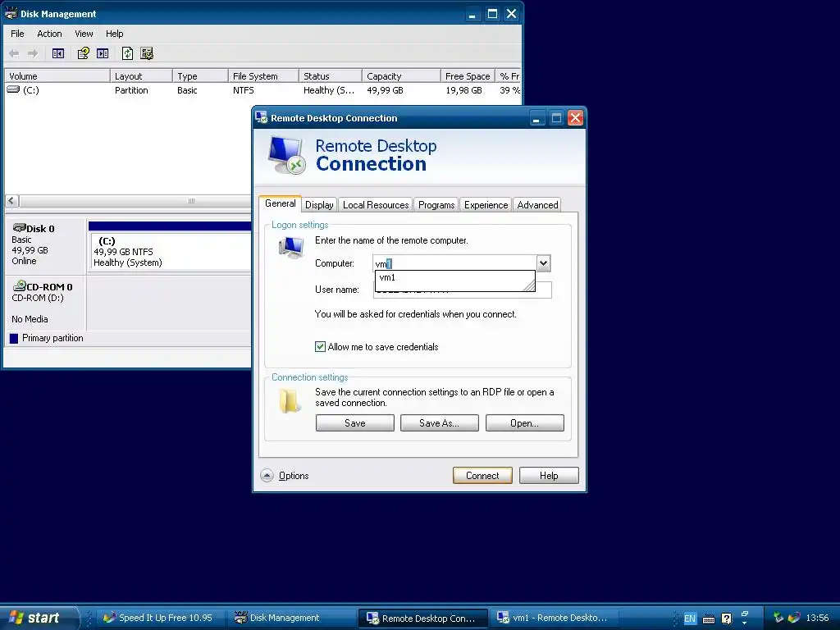Screen dimensions: 840x630
Task: Click the Save button
Action: (x=354, y=423)
